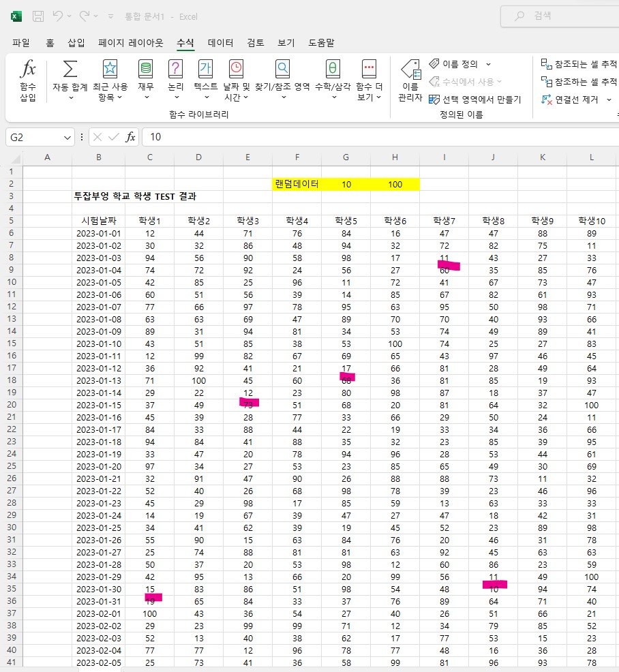Viewport: 619px width, 672px height.
Task: Open the 파일 tab
Action: click(x=20, y=42)
